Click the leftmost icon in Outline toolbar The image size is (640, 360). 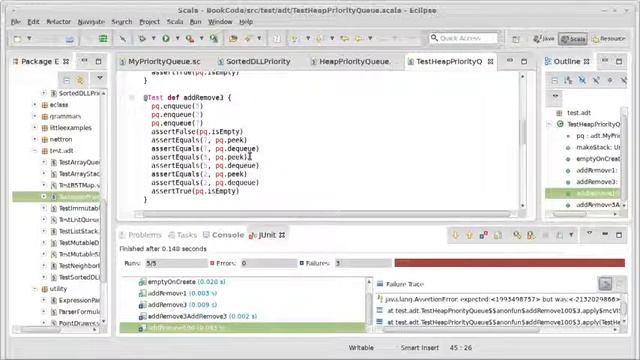tap(554, 80)
